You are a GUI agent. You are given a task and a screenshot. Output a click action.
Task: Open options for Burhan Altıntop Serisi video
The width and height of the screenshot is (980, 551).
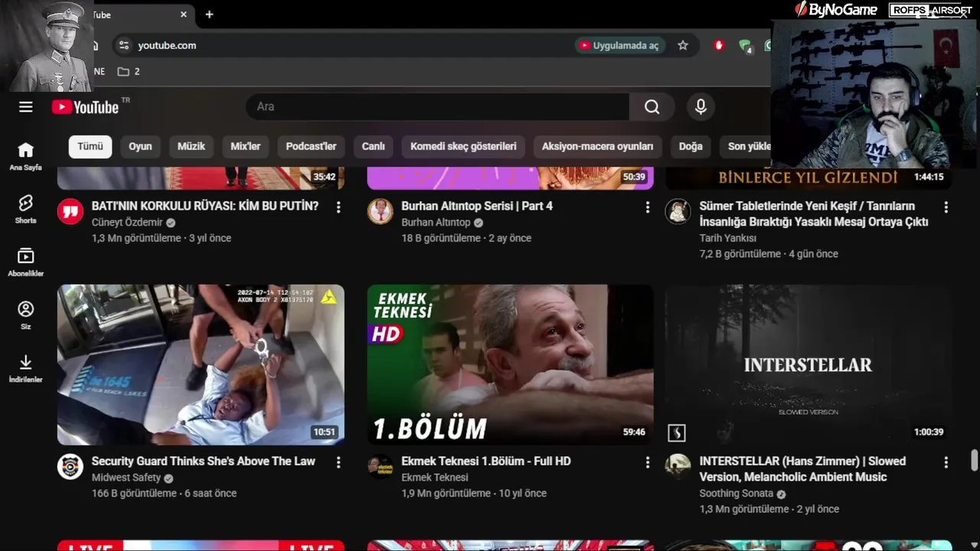pyautogui.click(x=648, y=207)
